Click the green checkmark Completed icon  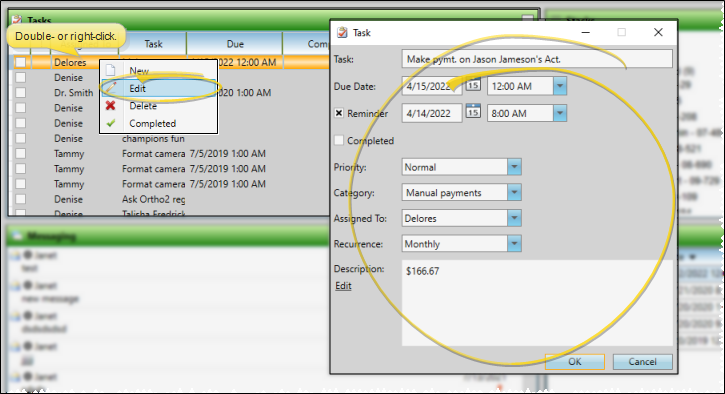pos(111,123)
